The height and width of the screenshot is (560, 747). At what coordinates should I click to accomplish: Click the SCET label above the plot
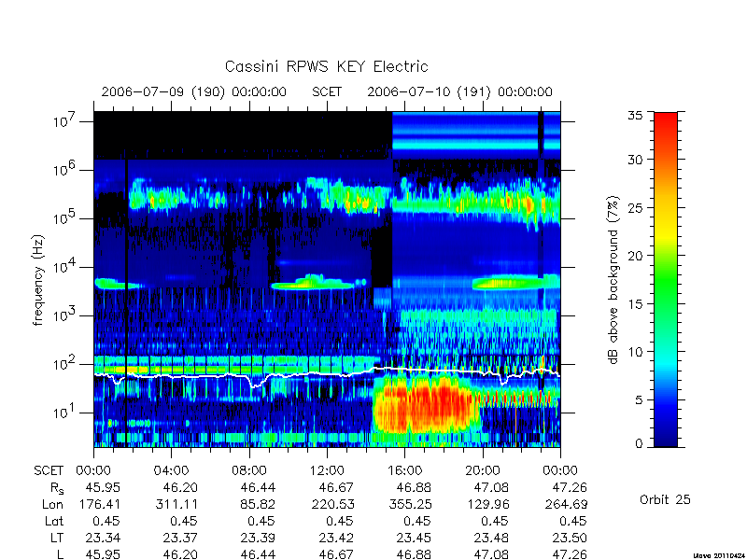tap(327, 91)
